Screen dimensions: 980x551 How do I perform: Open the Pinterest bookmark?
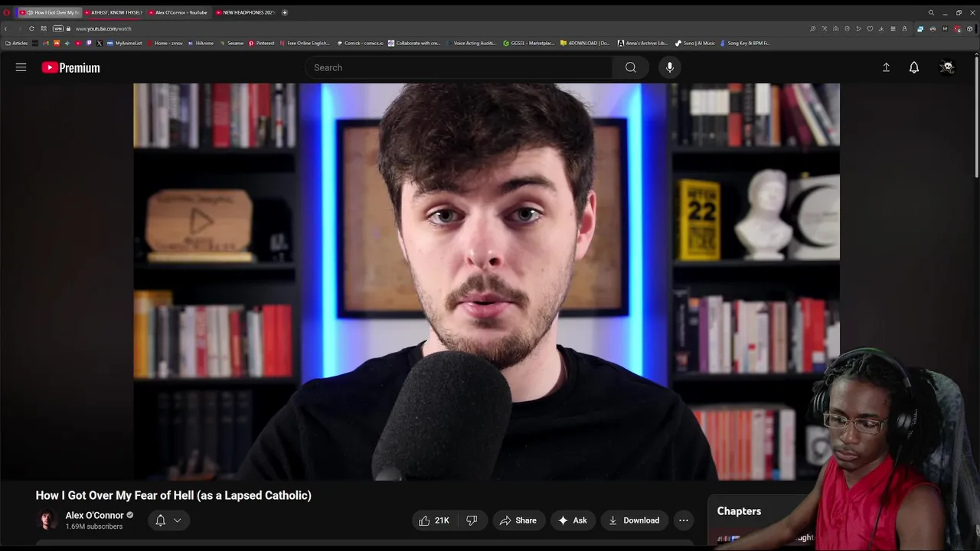coord(261,43)
